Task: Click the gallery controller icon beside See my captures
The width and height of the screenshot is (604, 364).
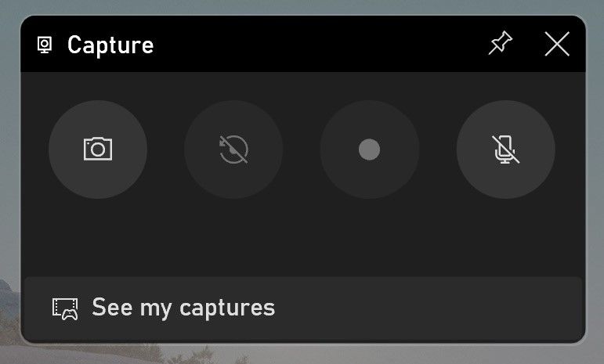Action: tap(65, 309)
